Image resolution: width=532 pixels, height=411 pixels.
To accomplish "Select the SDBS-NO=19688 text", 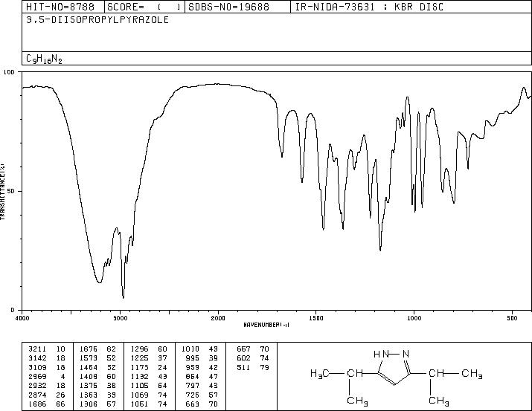I will [x=228, y=7].
